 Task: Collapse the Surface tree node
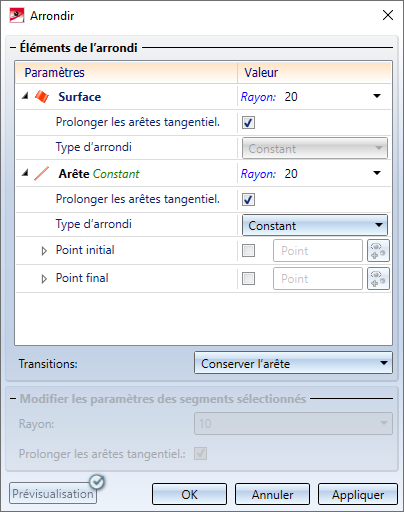click(x=25, y=96)
